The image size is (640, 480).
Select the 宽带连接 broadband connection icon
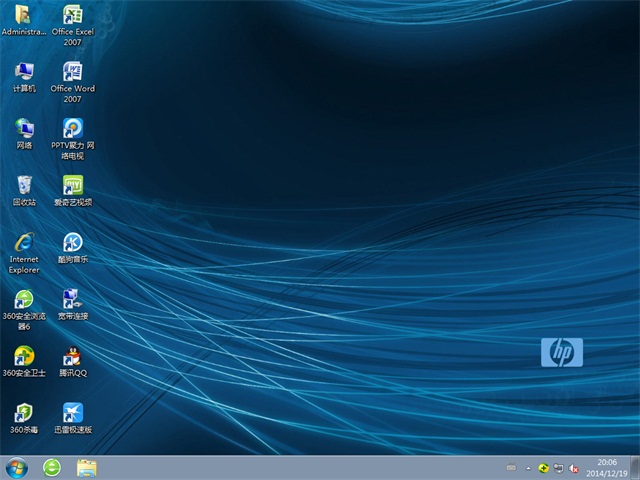(73, 300)
